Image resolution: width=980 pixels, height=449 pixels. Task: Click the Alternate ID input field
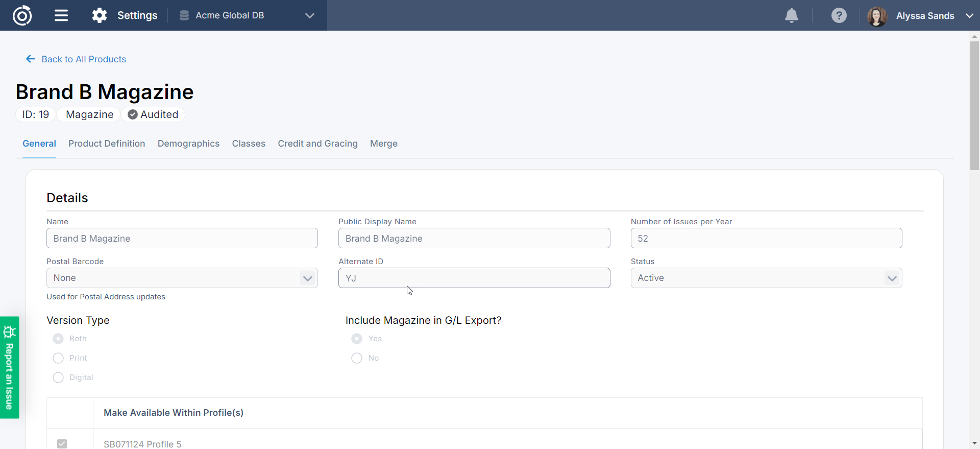(474, 278)
